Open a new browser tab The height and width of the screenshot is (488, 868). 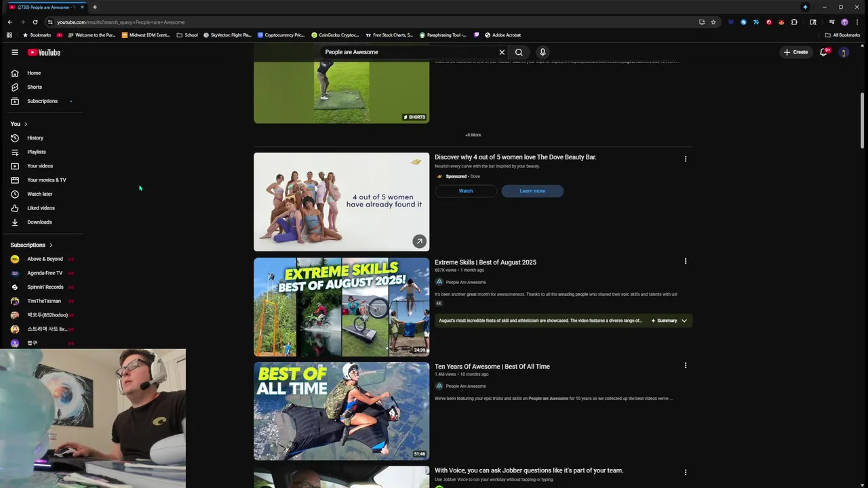[94, 7]
